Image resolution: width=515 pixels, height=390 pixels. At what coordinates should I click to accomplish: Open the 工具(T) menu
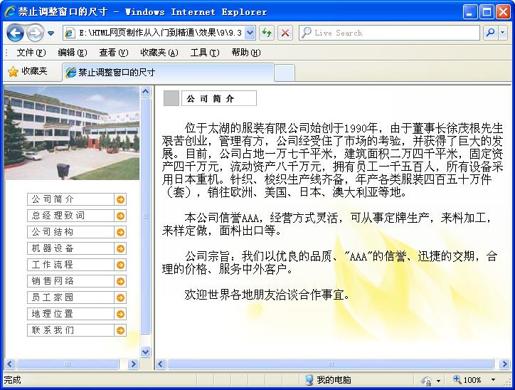(205, 52)
